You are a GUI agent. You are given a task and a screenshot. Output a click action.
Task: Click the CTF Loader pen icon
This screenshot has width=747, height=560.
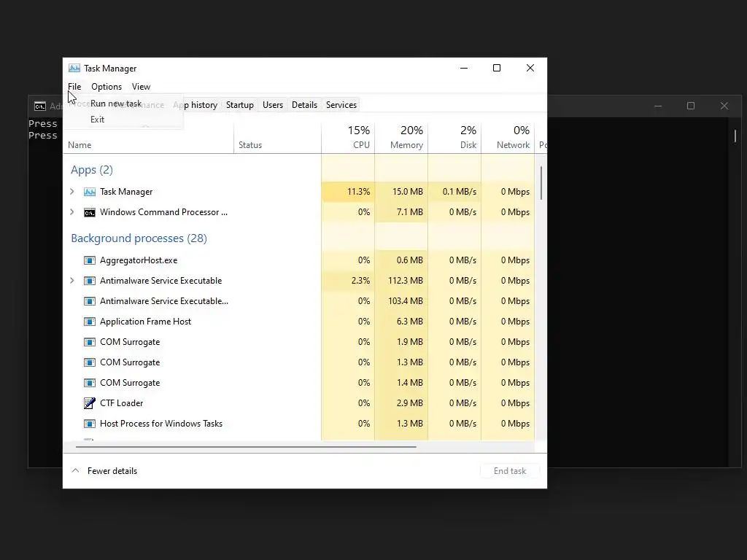(90, 403)
